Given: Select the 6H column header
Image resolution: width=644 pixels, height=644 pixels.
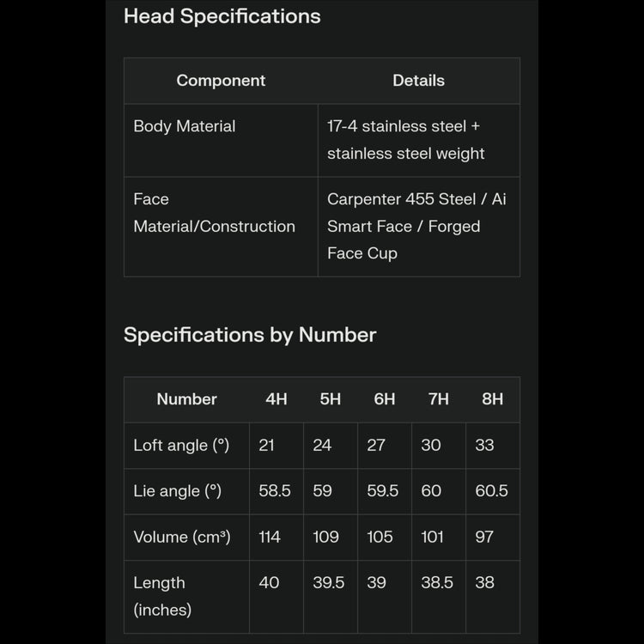Looking at the screenshot, I should tap(385, 399).
